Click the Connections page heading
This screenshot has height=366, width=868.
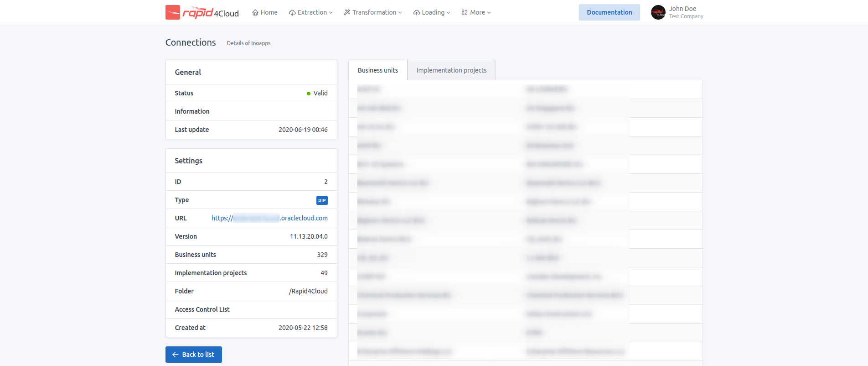[191, 42]
